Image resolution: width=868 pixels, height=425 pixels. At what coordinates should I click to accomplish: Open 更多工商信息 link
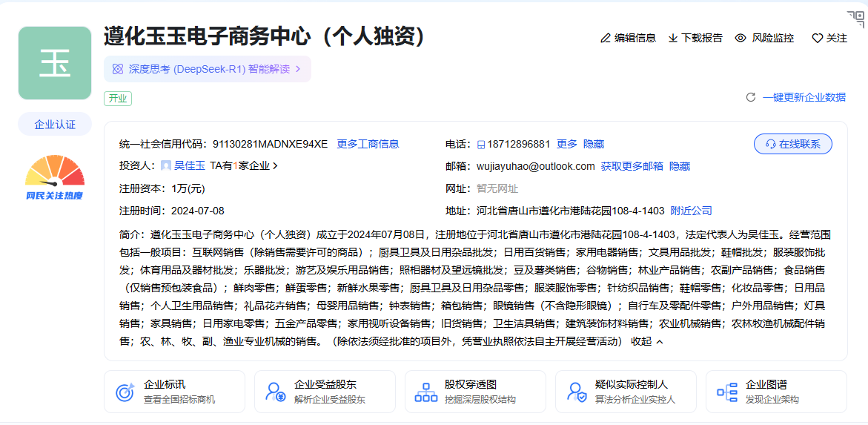[x=368, y=144]
